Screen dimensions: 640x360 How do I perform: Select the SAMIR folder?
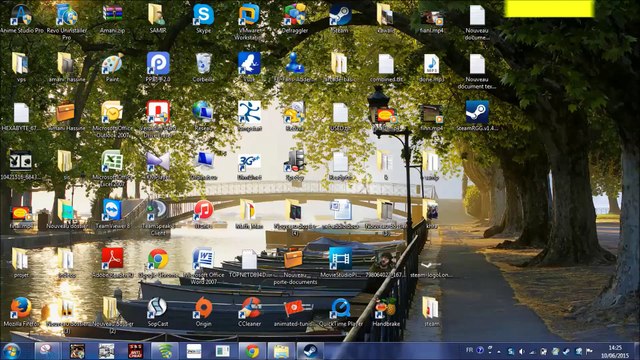click(x=158, y=18)
